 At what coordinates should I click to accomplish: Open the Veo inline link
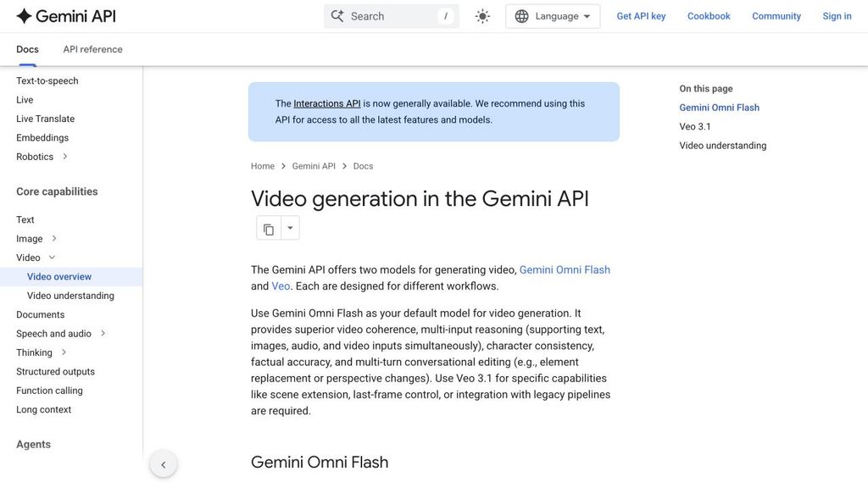[281, 286]
